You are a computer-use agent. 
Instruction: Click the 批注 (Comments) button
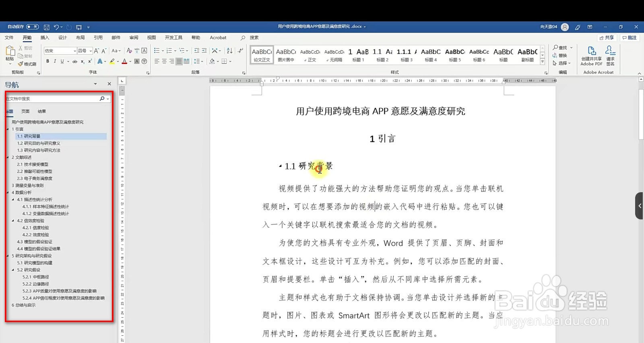click(x=630, y=38)
